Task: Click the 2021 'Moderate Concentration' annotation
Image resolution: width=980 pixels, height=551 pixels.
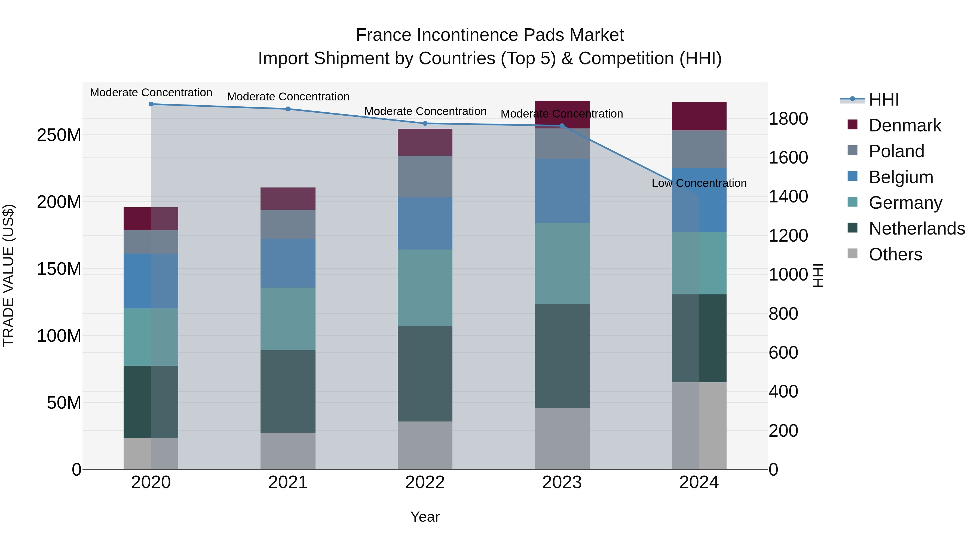Action: (x=288, y=97)
